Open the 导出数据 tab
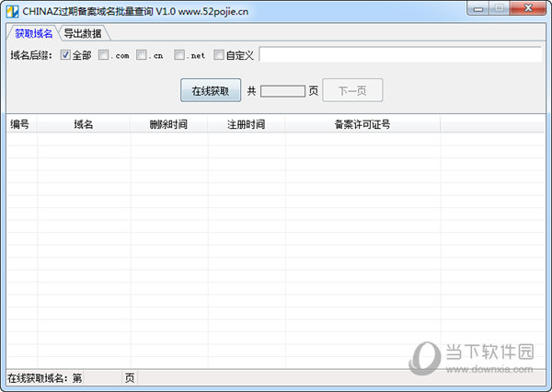Screen dimensions: 552x392 83,33
